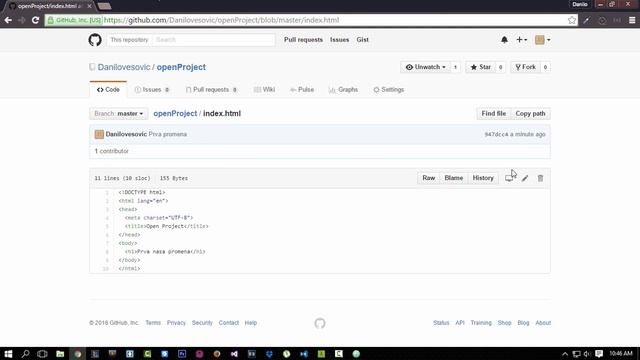
Task: Go to Issues in top navigation
Action: tap(339, 40)
